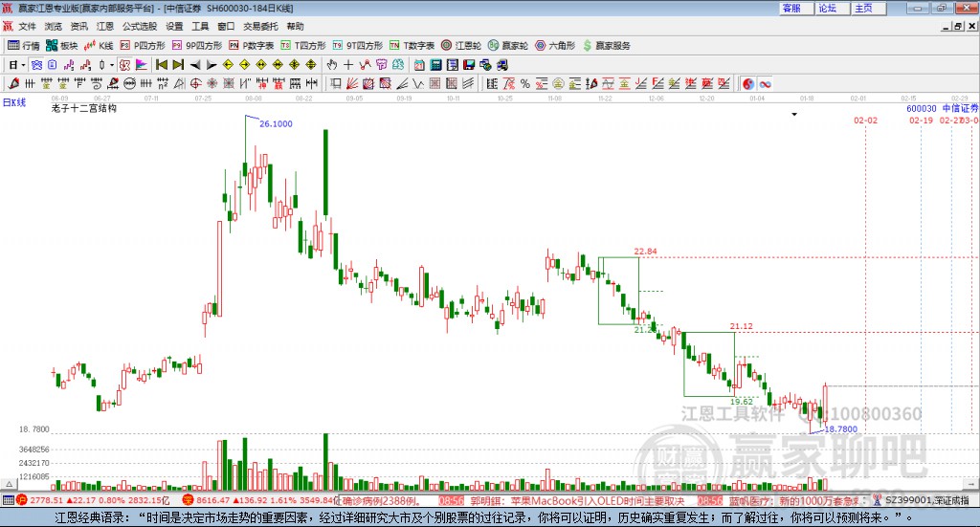This screenshot has width=980, height=527.
Task: Step chart right with black right arrow
Action: click(212, 65)
